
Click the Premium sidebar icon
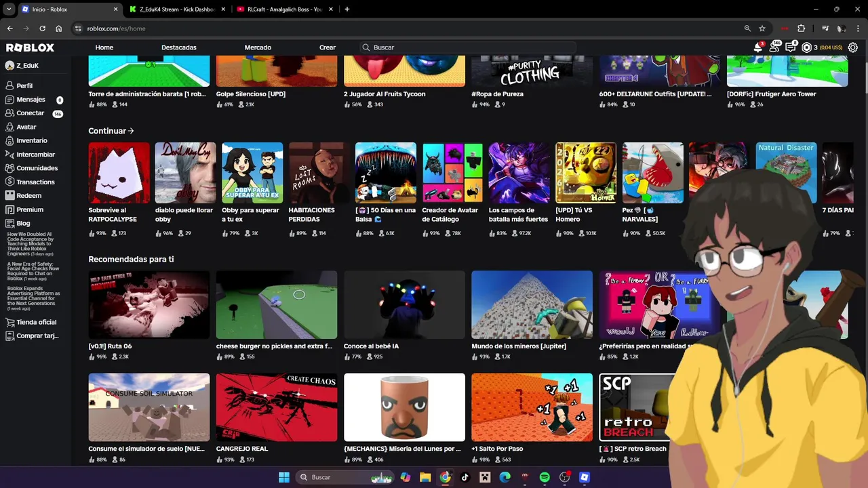coord(9,209)
